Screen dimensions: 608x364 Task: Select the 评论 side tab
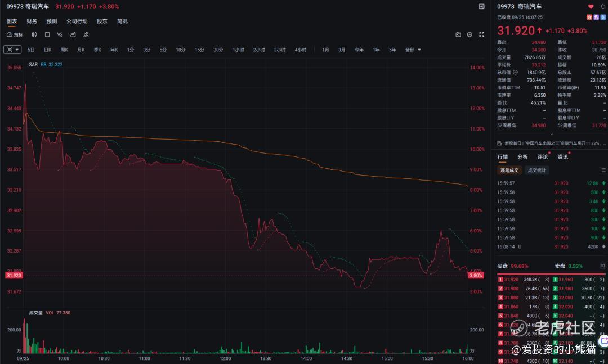[x=543, y=156]
